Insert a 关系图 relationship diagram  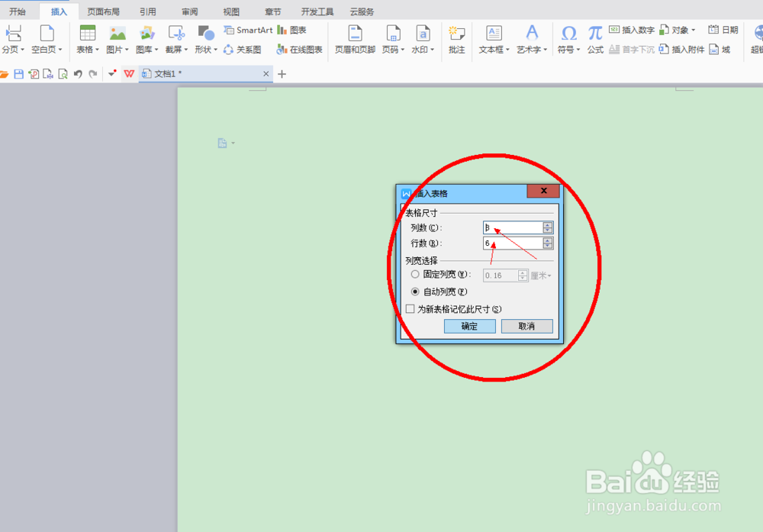[243, 50]
